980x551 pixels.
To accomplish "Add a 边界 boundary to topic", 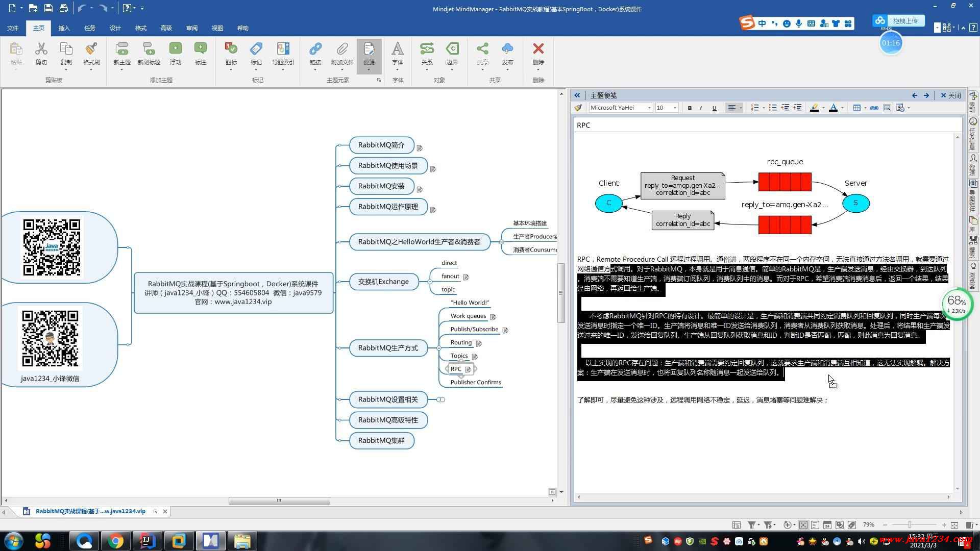I will pos(452,49).
